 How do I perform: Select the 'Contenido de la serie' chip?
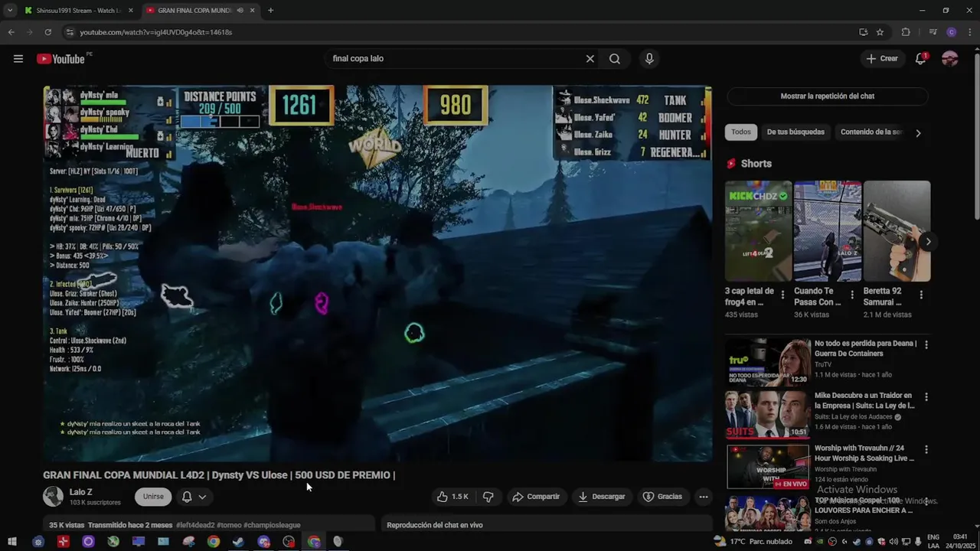point(871,132)
